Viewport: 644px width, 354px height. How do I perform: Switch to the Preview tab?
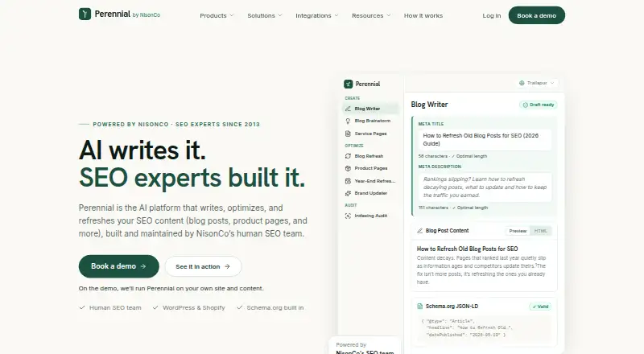click(x=518, y=231)
